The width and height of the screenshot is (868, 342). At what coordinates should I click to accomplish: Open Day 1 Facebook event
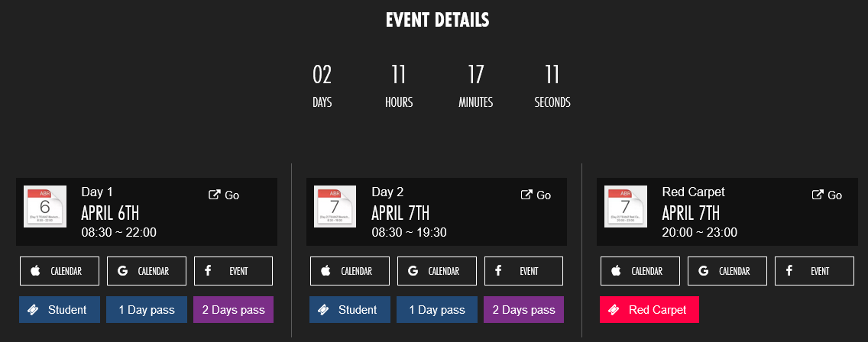(233, 271)
